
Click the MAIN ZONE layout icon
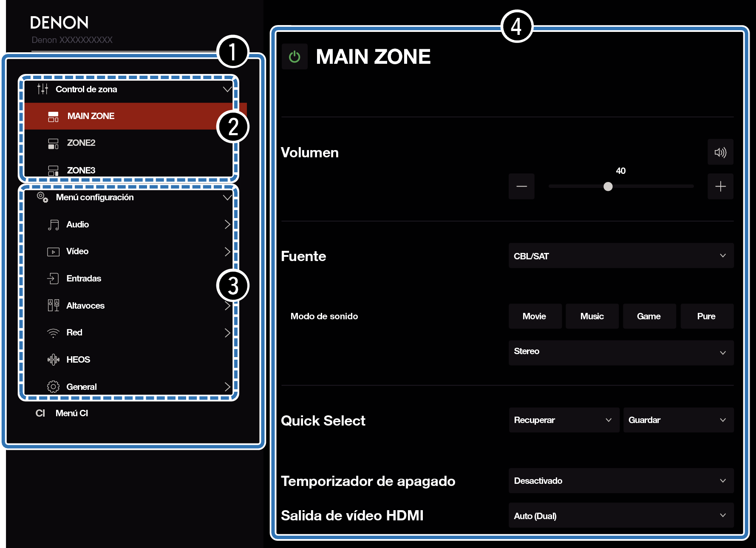coord(53,116)
